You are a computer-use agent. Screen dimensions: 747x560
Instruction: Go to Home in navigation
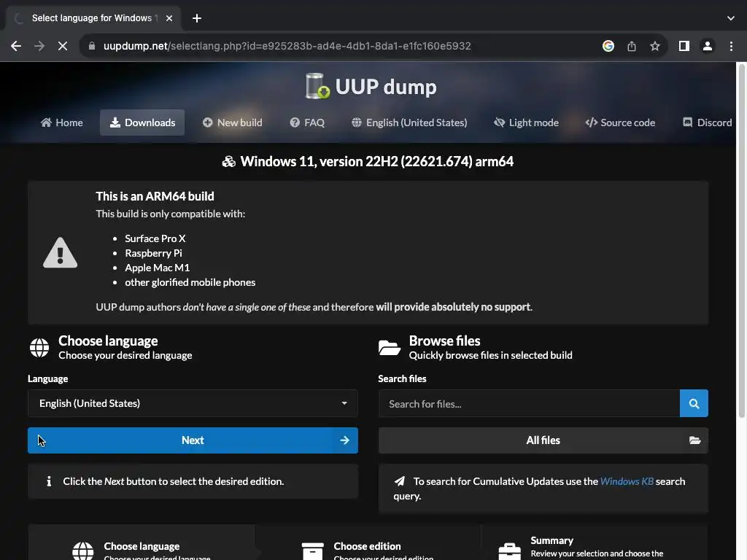pos(61,122)
